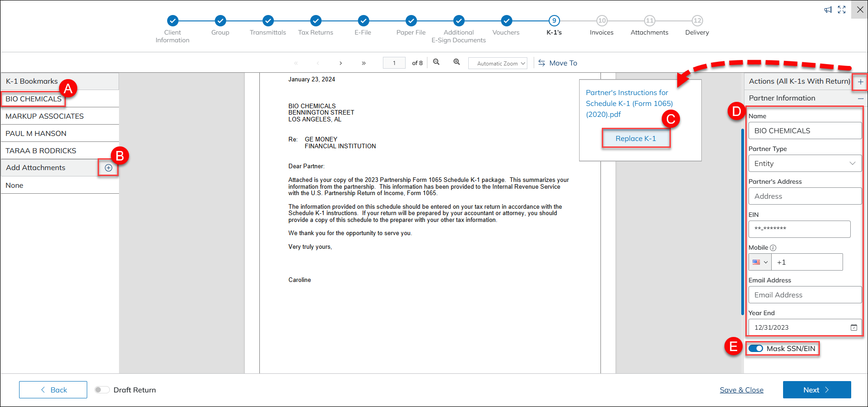Viewport: 868px width, 407px height.
Task: Click the Replace K-1 button
Action: click(635, 139)
